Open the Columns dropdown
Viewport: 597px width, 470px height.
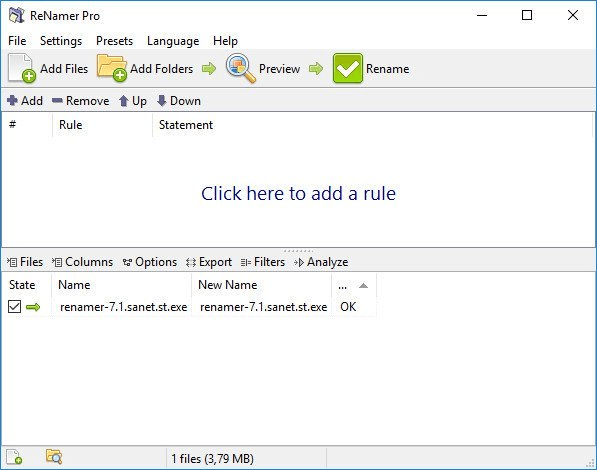tap(82, 262)
